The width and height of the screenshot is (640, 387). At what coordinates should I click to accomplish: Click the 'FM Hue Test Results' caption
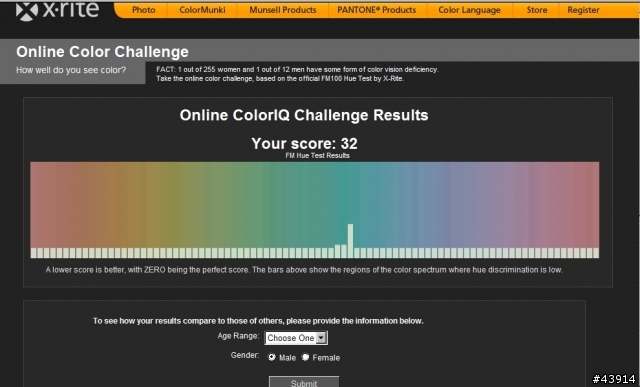(317, 156)
